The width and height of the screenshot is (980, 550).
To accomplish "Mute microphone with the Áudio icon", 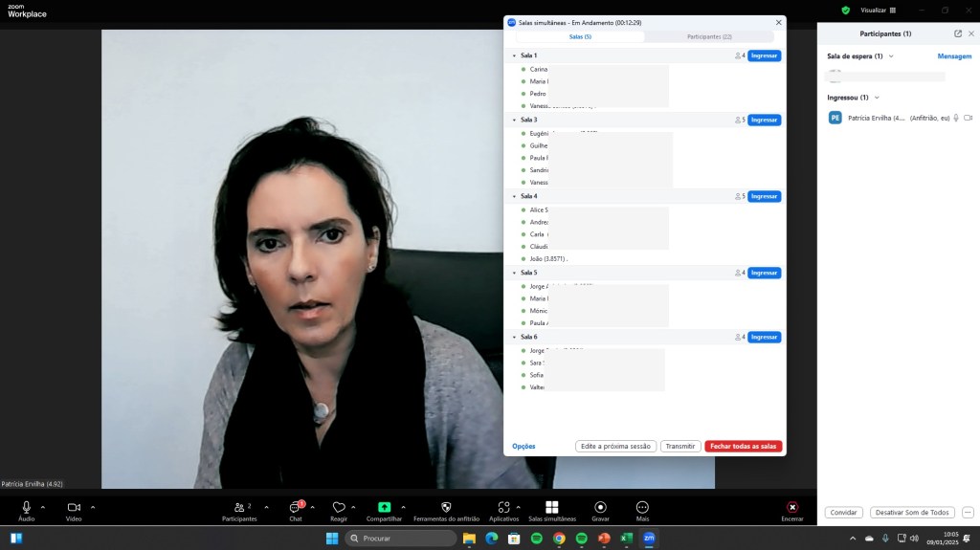I will 26,507.
